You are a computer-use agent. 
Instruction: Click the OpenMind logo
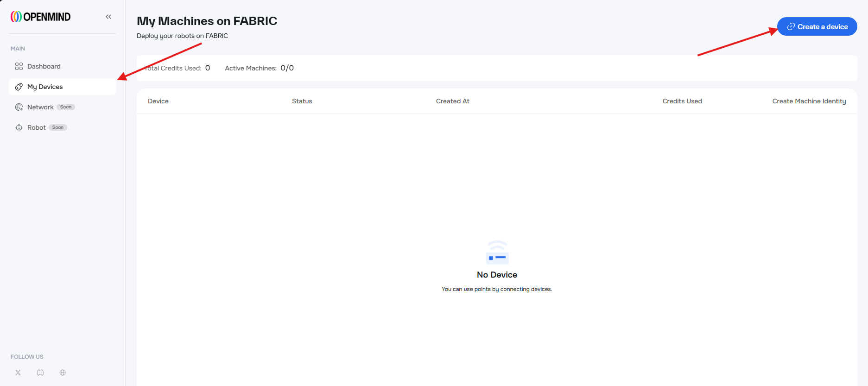tap(41, 17)
